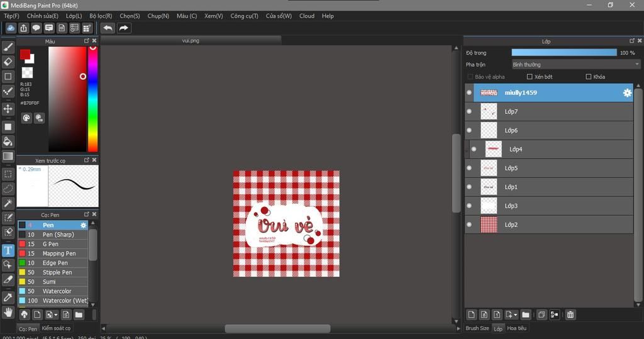Image resolution: width=644 pixels, height=339 pixels.
Task: Open Pen brush settings gear
Action: (x=84, y=225)
